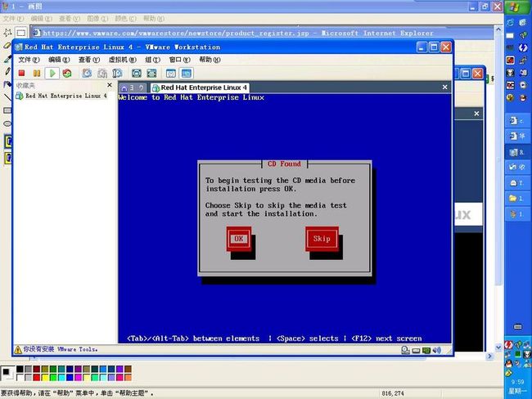
Task: Open the 文件(F) menu in VMware Workstation
Action: click(29, 60)
